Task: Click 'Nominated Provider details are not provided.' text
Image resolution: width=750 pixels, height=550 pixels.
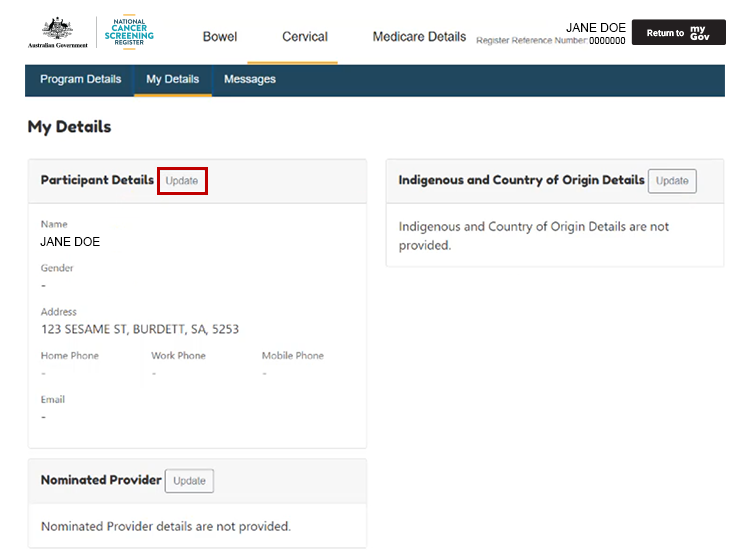Action: point(166,527)
